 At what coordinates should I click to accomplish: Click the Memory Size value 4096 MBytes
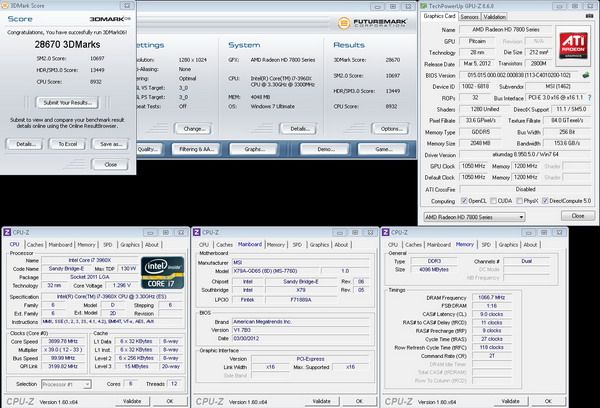tap(434, 269)
